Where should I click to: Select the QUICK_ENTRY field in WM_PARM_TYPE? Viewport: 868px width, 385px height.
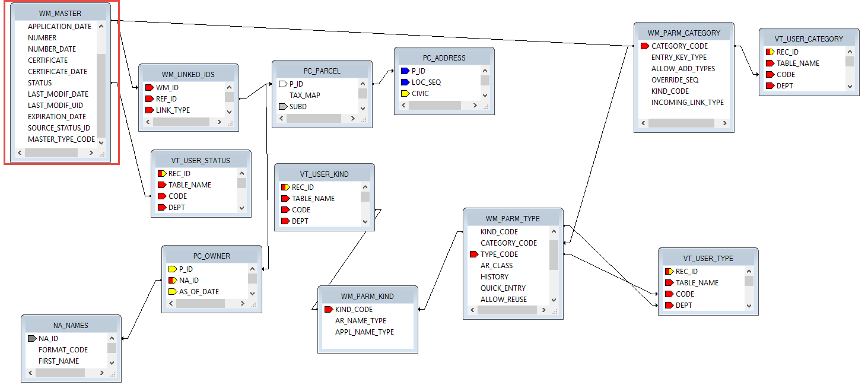(x=503, y=288)
